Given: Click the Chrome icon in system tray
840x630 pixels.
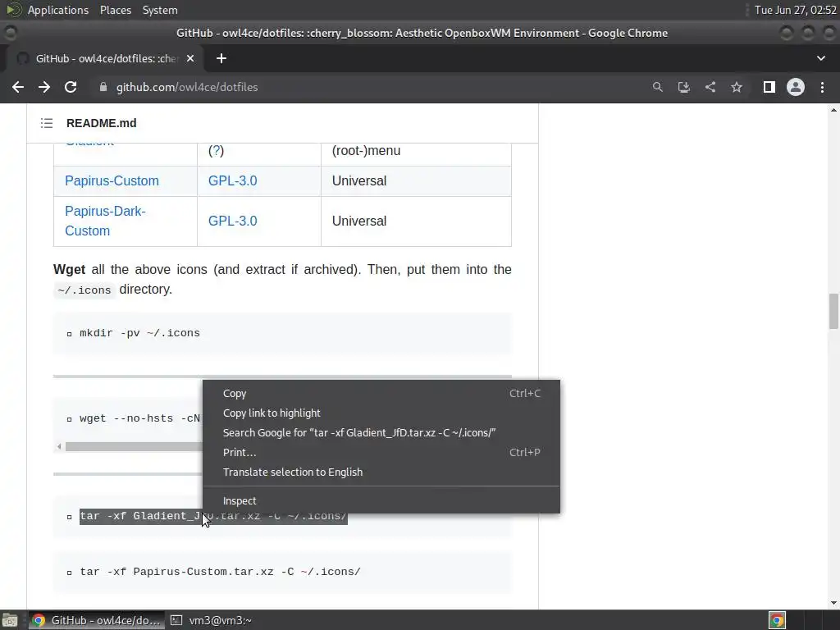Looking at the screenshot, I should [x=777, y=620].
